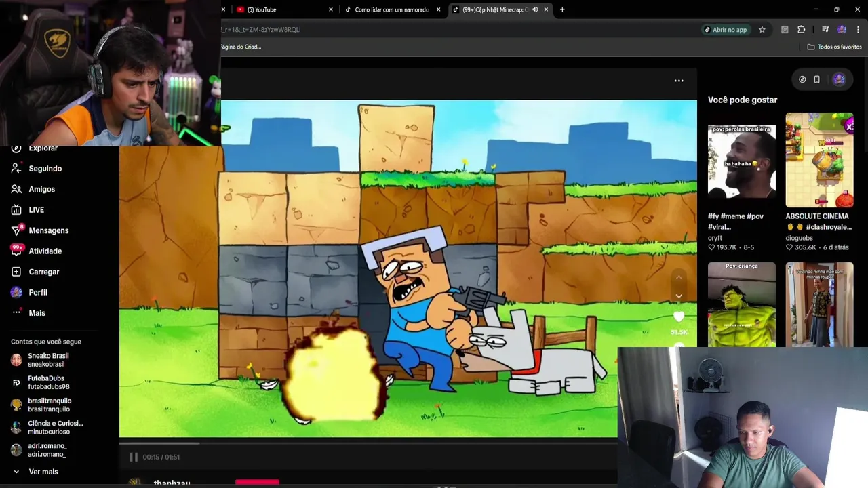
Task: Open the Perfil page
Action: (37, 292)
